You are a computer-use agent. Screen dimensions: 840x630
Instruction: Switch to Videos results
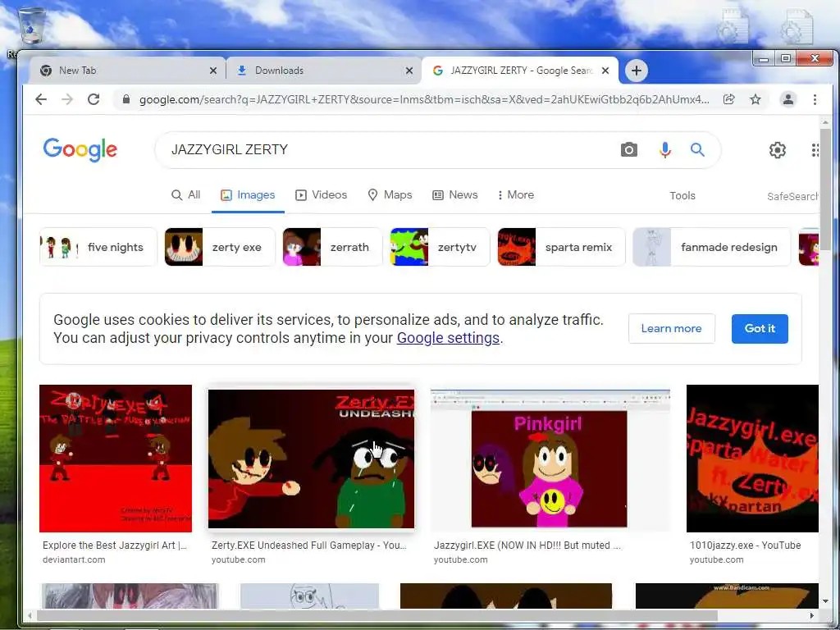(x=322, y=195)
